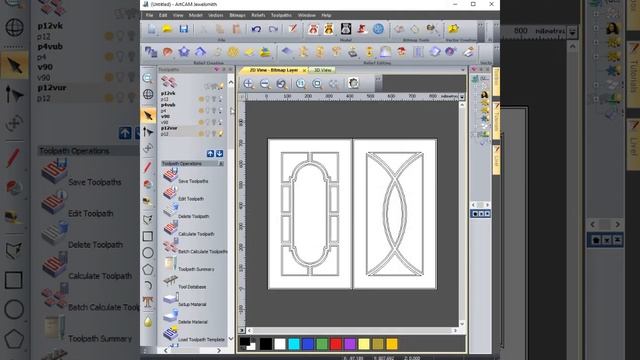Viewport: 640px width, 360px height.
Task: Select the globe icon in left toolbar
Action: click(148, 94)
